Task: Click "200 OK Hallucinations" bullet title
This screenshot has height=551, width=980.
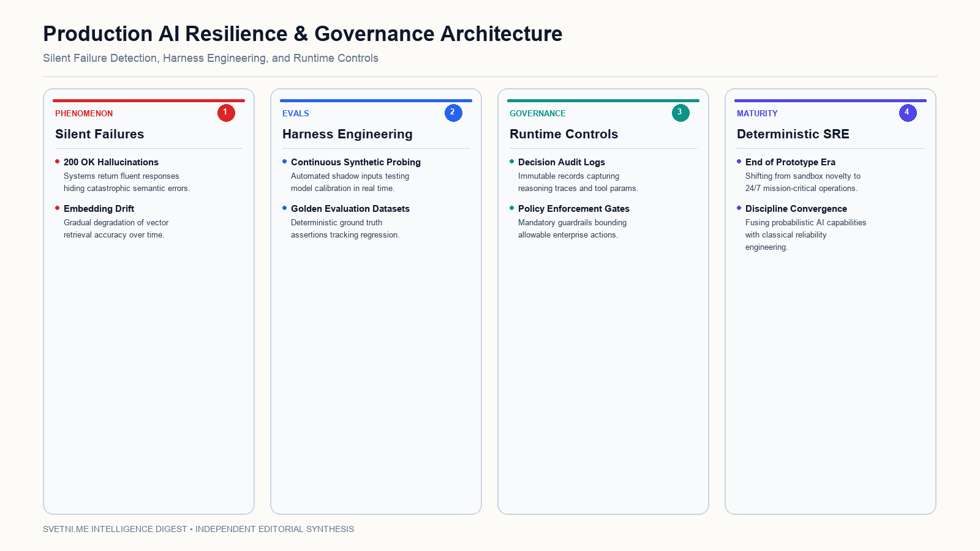Action: coord(111,162)
